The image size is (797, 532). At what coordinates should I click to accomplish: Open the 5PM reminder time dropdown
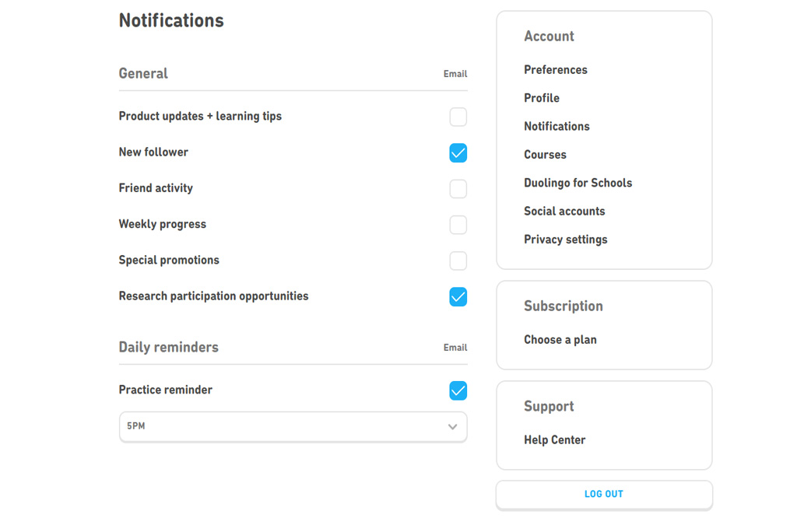click(293, 427)
